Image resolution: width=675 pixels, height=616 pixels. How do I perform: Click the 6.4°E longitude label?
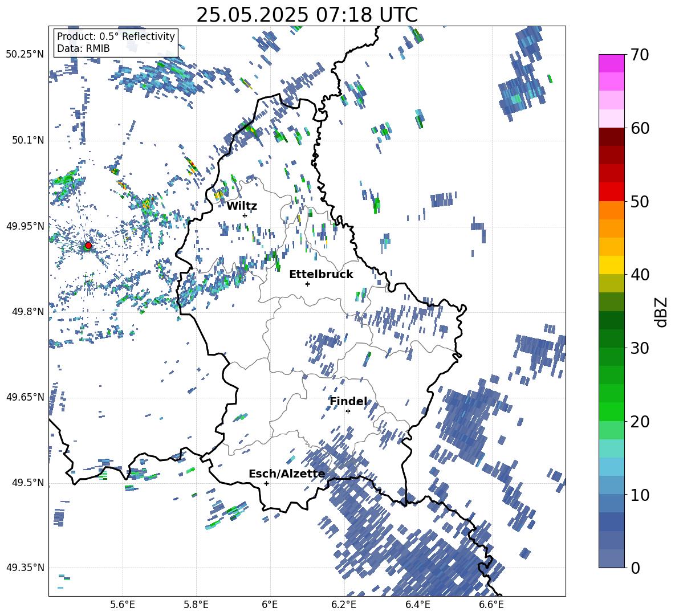(x=417, y=605)
